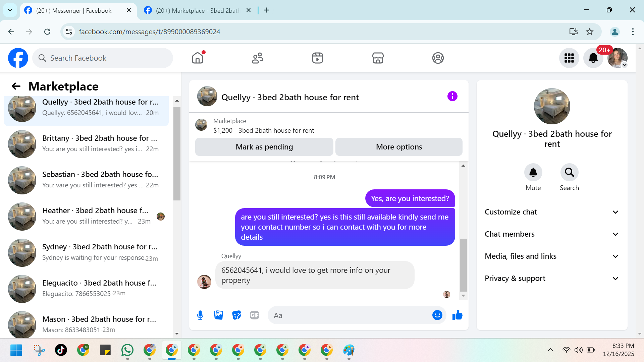Open the notifications bell with 20+ badge

(593, 58)
